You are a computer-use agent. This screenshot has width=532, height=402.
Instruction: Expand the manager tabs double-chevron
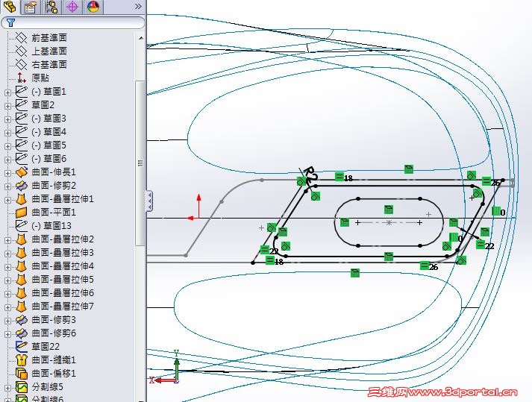click(x=138, y=7)
